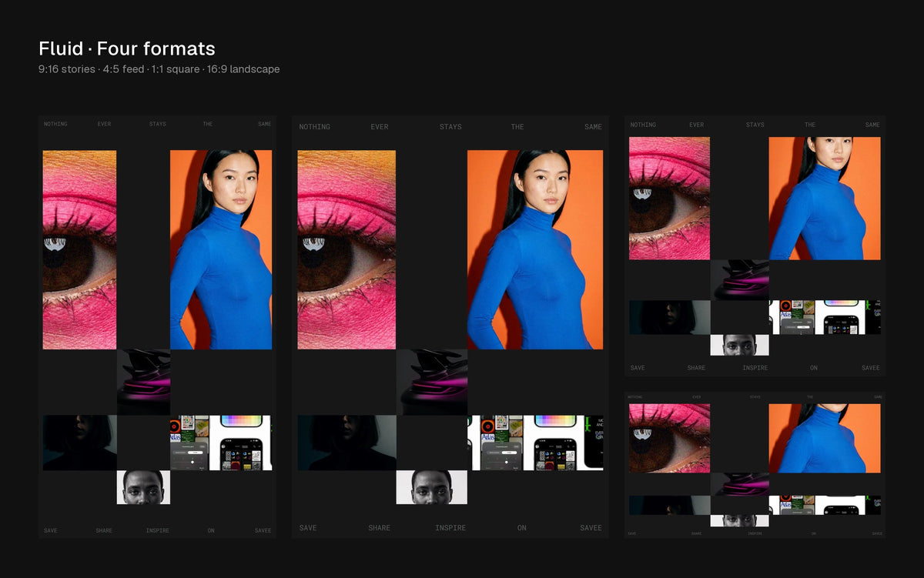
Task: Open the app screenshots collage in the 16:9 landscape panel
Action: point(825,505)
